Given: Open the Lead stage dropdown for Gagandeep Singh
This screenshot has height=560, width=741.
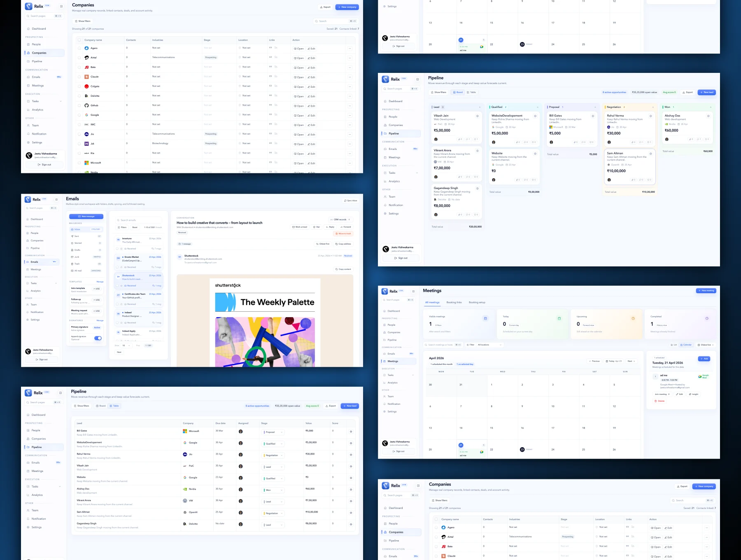Looking at the screenshot, I should [x=273, y=525].
